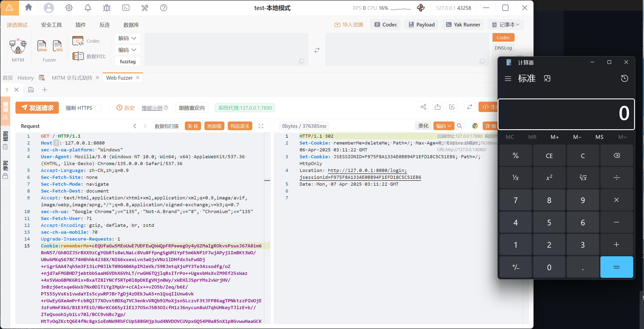Open the home icon in Yakit title bar
This screenshot has width=644, height=329.
pos(29,8)
